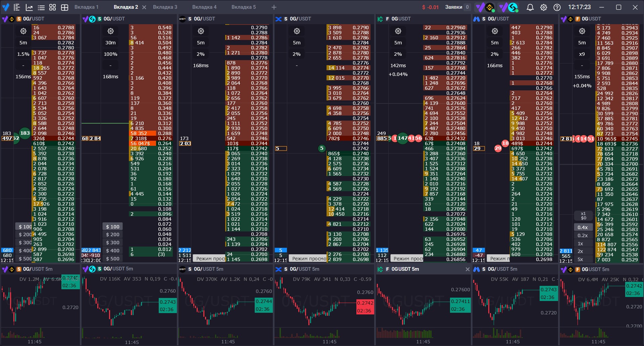Open settings gear of the order book with 166ms latency
Screen dimensions: 644x346
pyautogui.click(x=495, y=31)
